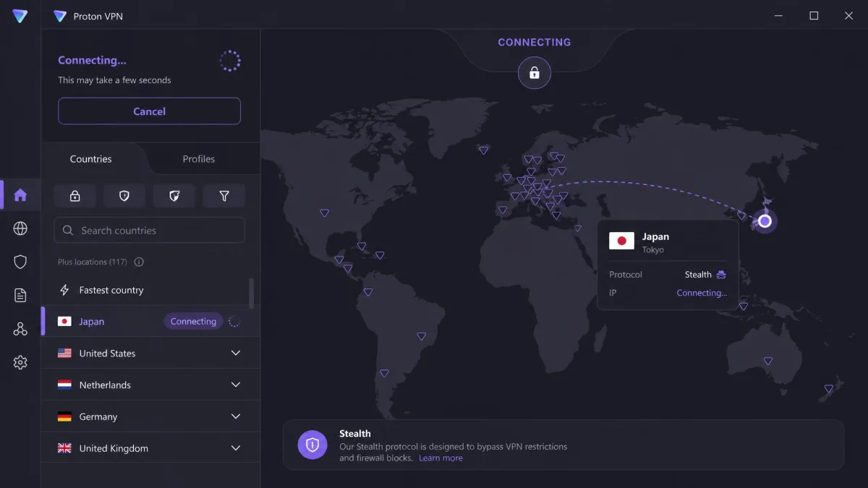Expand the United Kingdom server list

[235, 448]
